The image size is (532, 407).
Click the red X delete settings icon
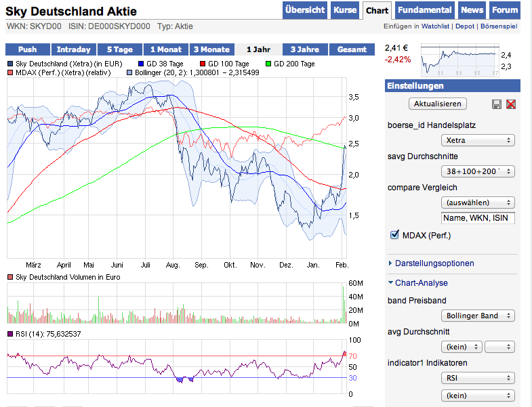511,104
